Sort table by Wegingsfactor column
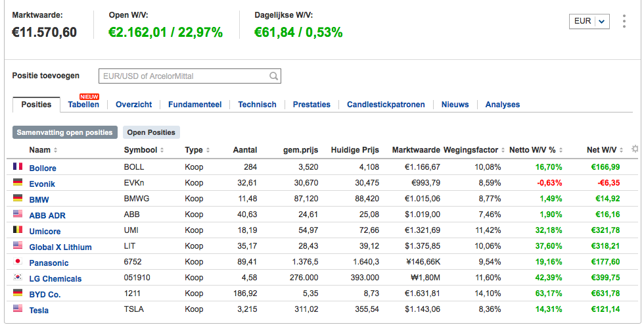 point(474,150)
